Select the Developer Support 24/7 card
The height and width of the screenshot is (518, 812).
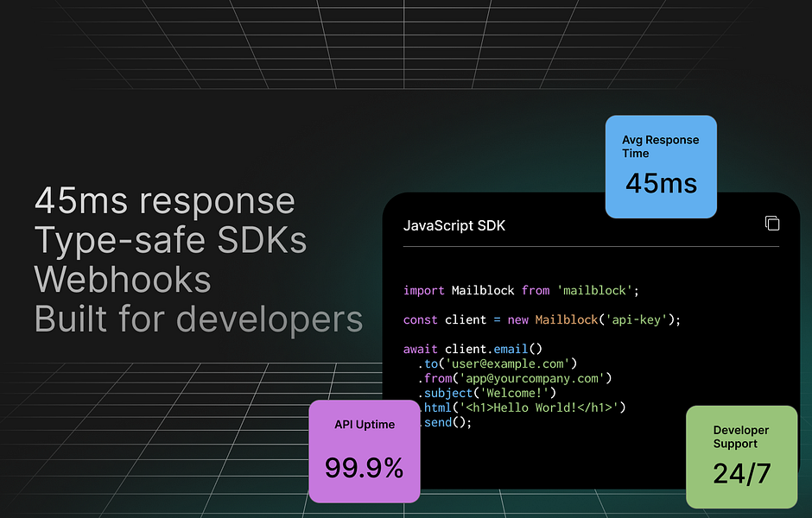pos(741,457)
